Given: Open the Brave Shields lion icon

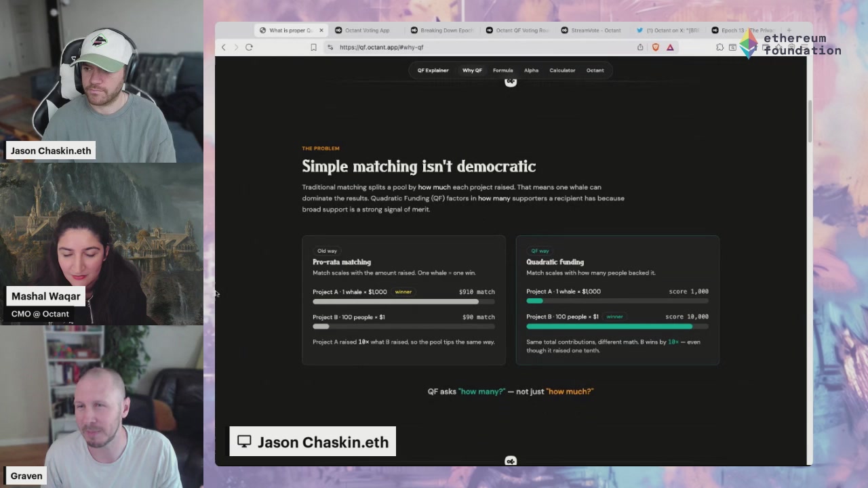Looking at the screenshot, I should tap(655, 47).
